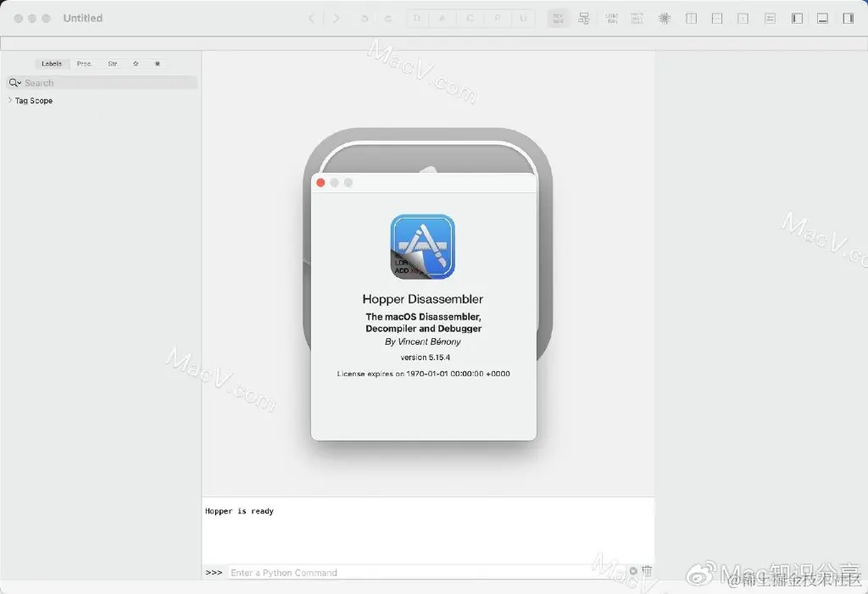
Task: Click the 'Hopper Disassembler' title in about window
Action: pos(423,299)
